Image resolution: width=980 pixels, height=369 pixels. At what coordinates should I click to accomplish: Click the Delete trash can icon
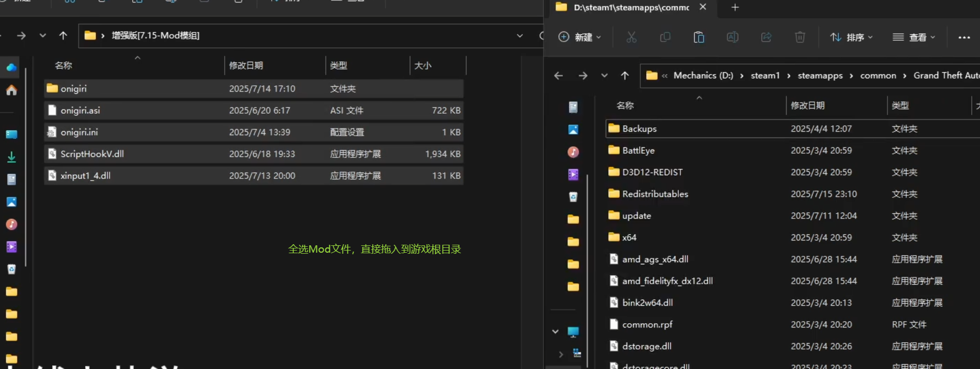click(x=800, y=37)
